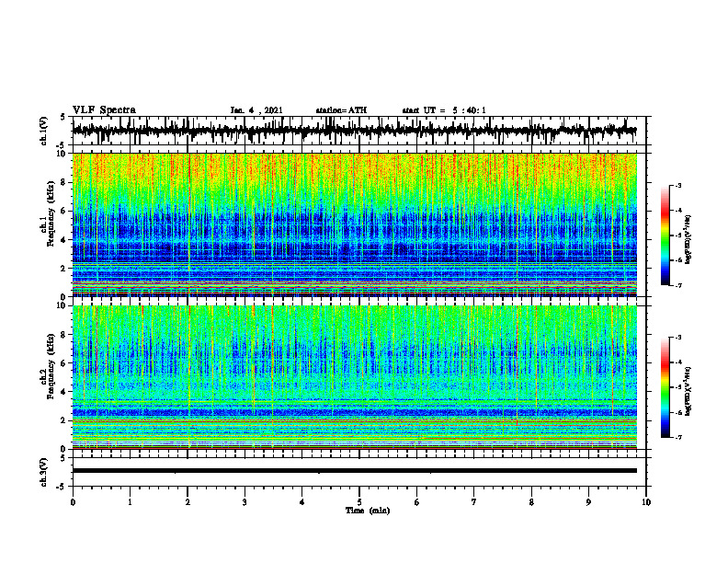Click the time axis tick label "1"

(x=130, y=502)
